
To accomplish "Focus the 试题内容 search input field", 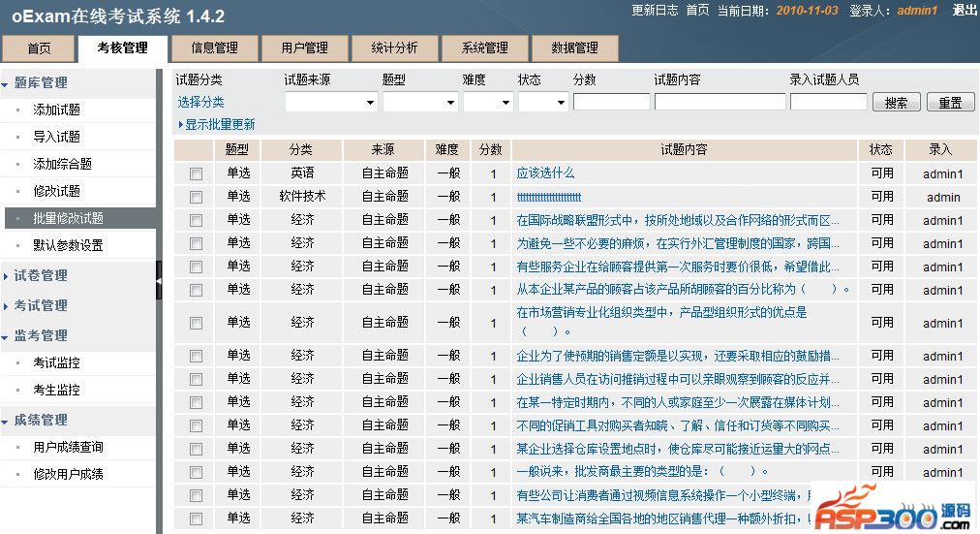I will [x=720, y=102].
